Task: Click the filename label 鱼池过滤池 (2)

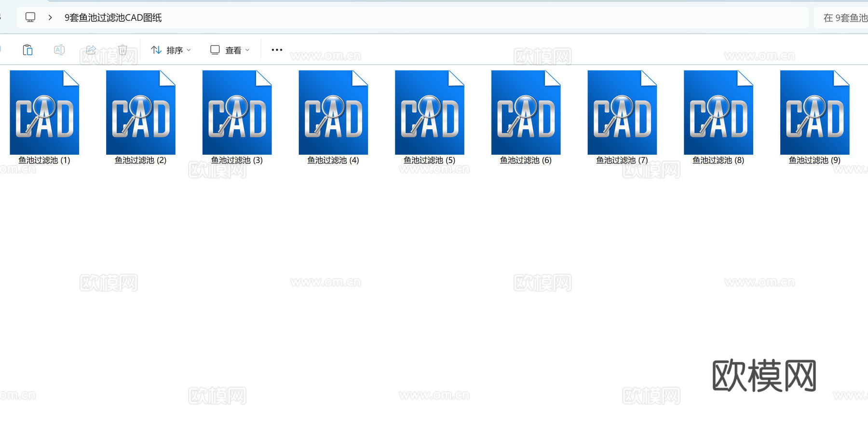Action: (x=140, y=160)
